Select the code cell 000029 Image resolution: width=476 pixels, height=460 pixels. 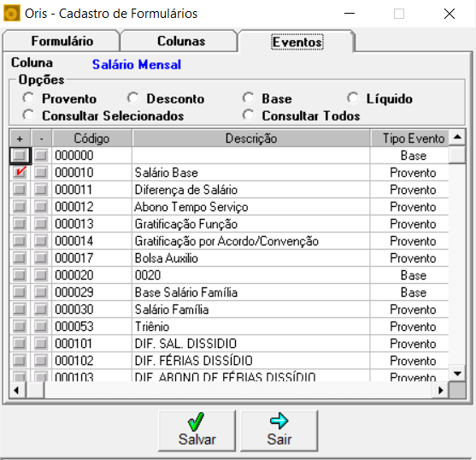click(92, 292)
